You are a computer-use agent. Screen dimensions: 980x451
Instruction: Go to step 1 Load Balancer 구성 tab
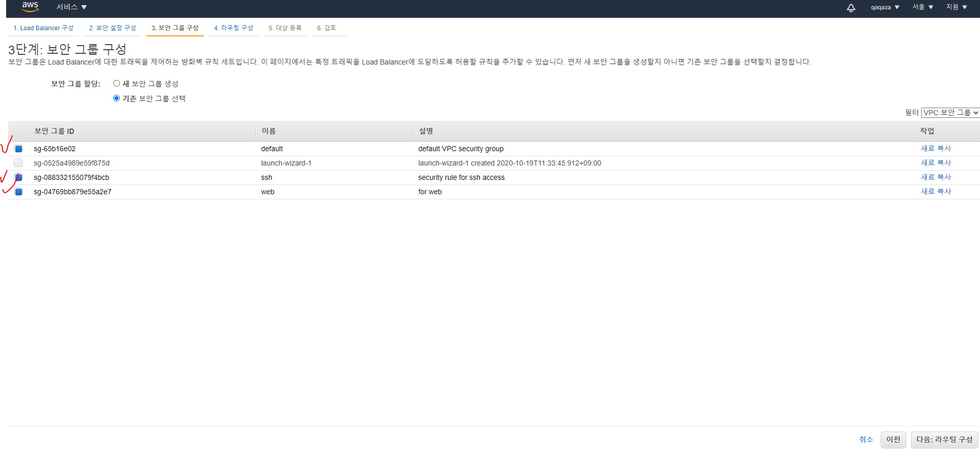point(44,28)
